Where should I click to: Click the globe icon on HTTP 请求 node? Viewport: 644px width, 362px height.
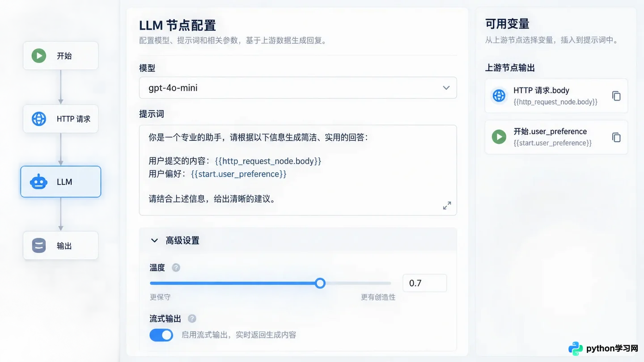pos(39,119)
